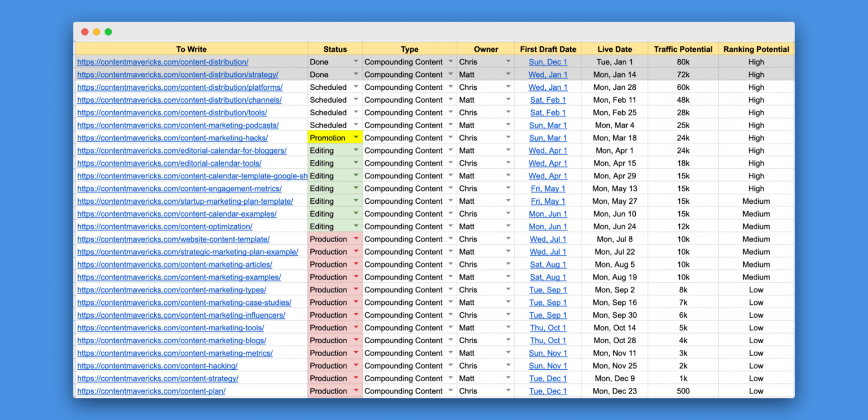Expand the Production status dropdown on the content-plan row
The width and height of the screenshot is (868, 420).
click(x=356, y=391)
